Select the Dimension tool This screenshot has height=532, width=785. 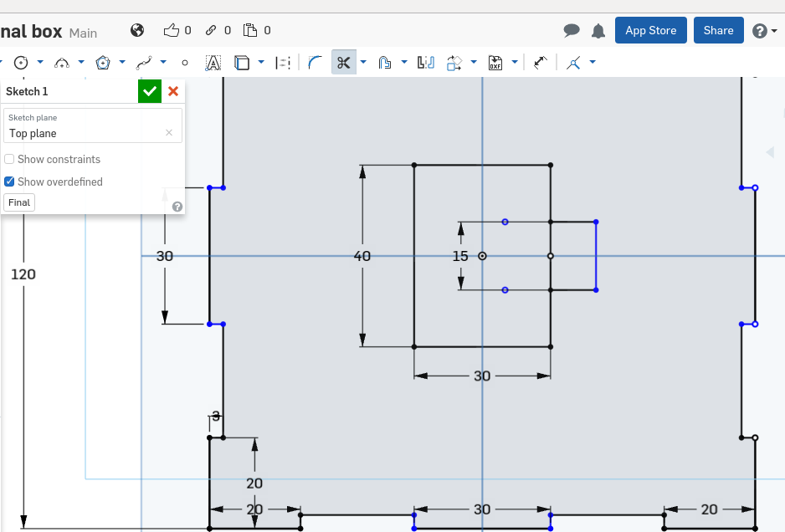pyautogui.click(x=540, y=63)
